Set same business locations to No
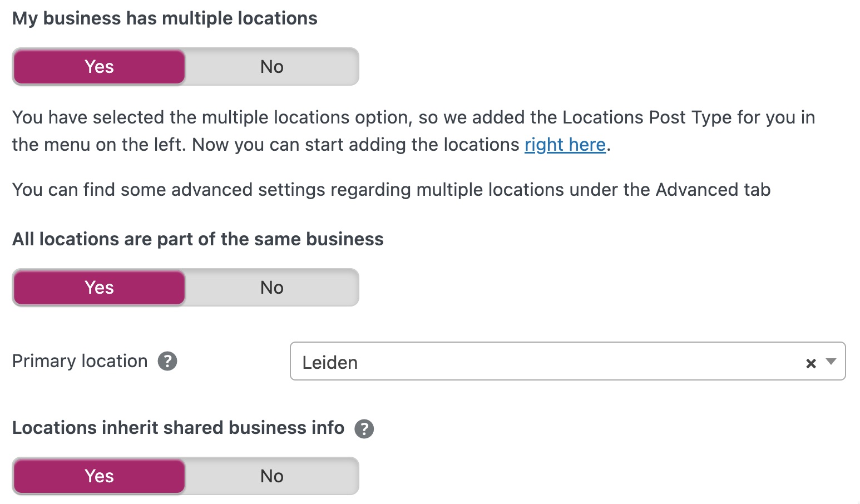 point(271,288)
